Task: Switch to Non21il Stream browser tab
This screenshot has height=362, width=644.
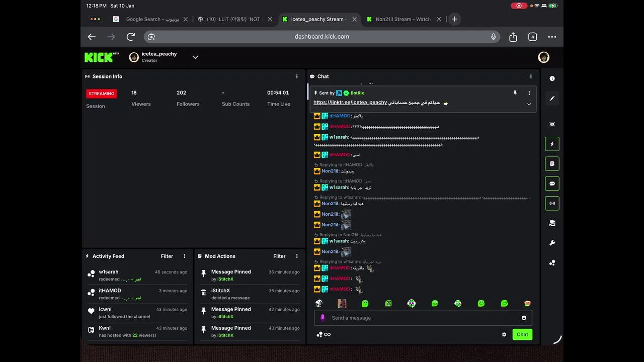Action: pyautogui.click(x=403, y=19)
